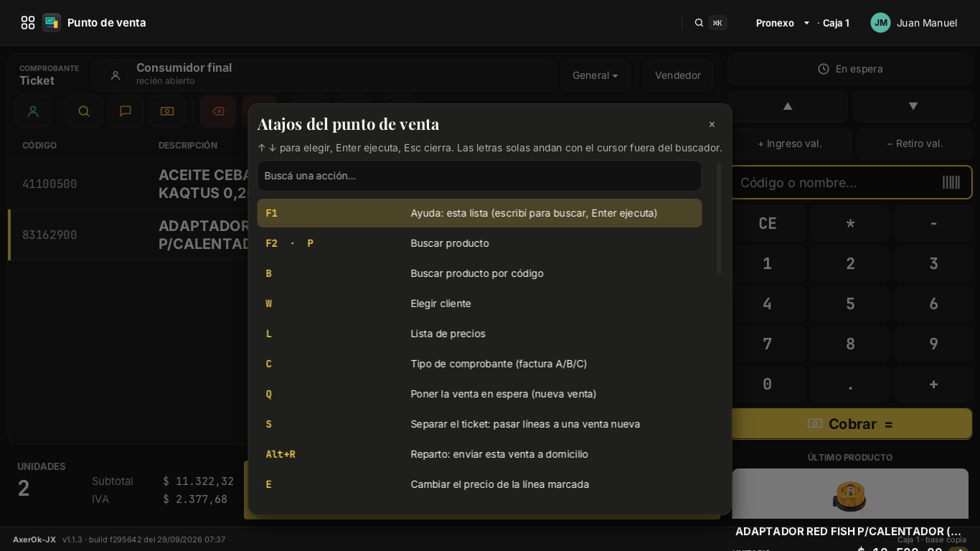Click the clock icon in En espera
The height and width of the screenshot is (551, 980).
coord(824,69)
